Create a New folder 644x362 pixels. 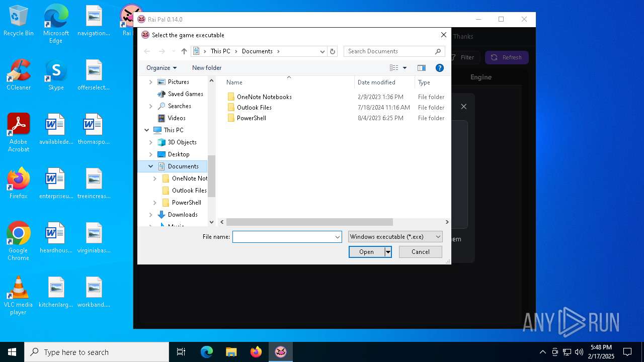(x=207, y=68)
